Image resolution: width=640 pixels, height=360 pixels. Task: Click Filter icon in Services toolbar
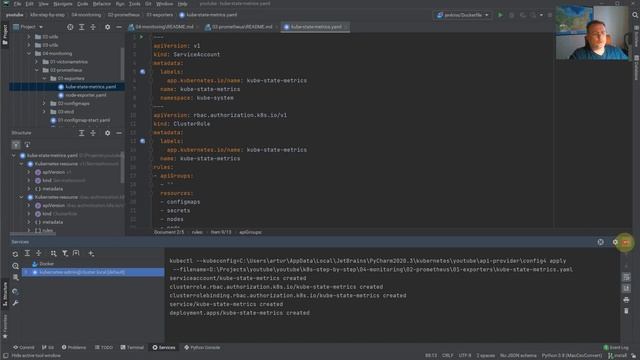point(65,253)
